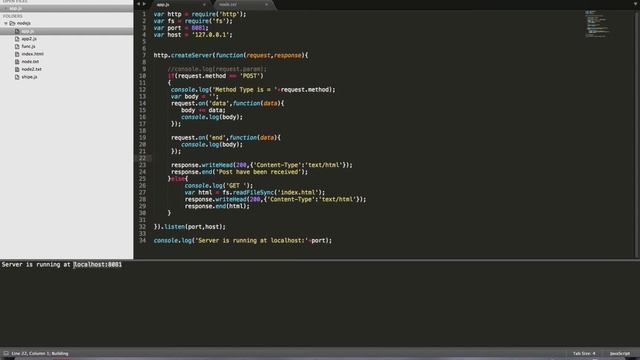Screen dimensions: 640x360
Task: Click the 'Line 22, Column 1; Building' status text
Action: pos(40,353)
